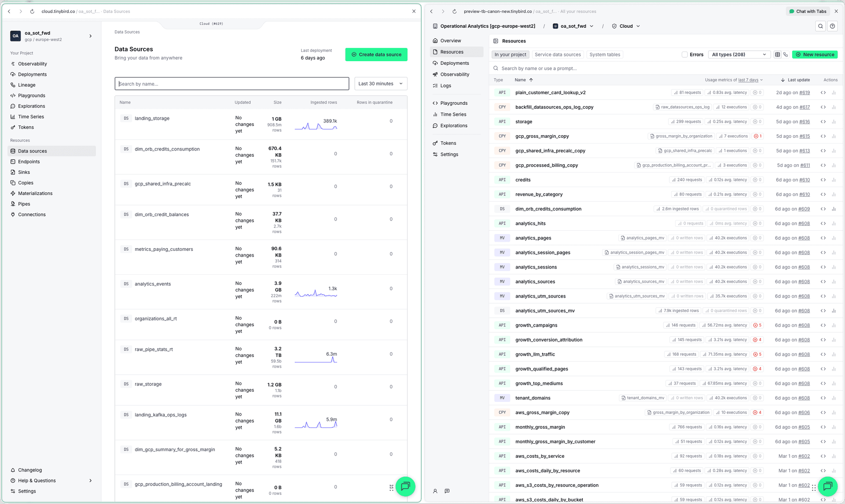Image resolution: width=845 pixels, height=504 pixels.
Task: Open the help question-mark icon
Action: [832, 26]
